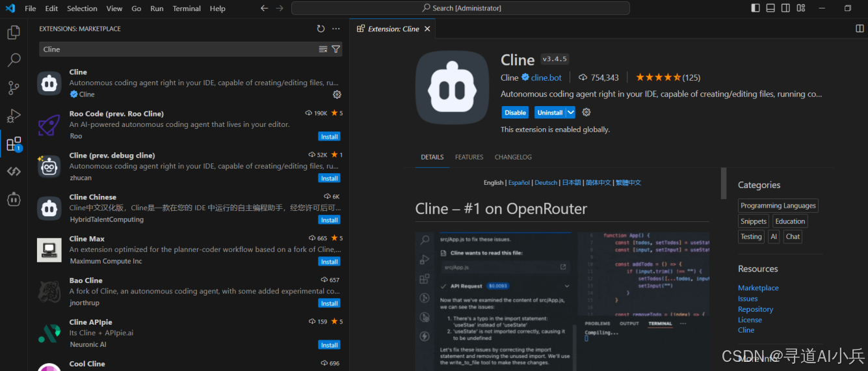Open the File menu
Viewport: 868px width, 371px height.
[x=30, y=8]
